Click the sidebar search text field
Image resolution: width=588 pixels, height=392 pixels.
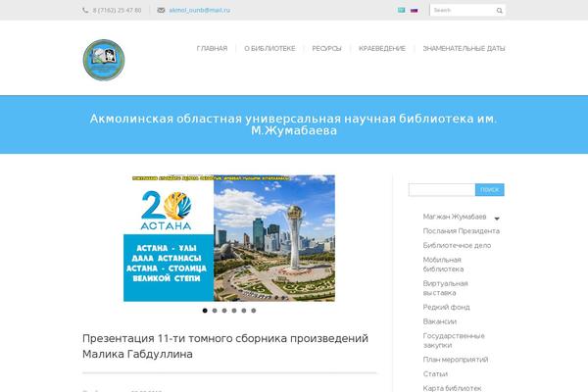[x=442, y=190]
